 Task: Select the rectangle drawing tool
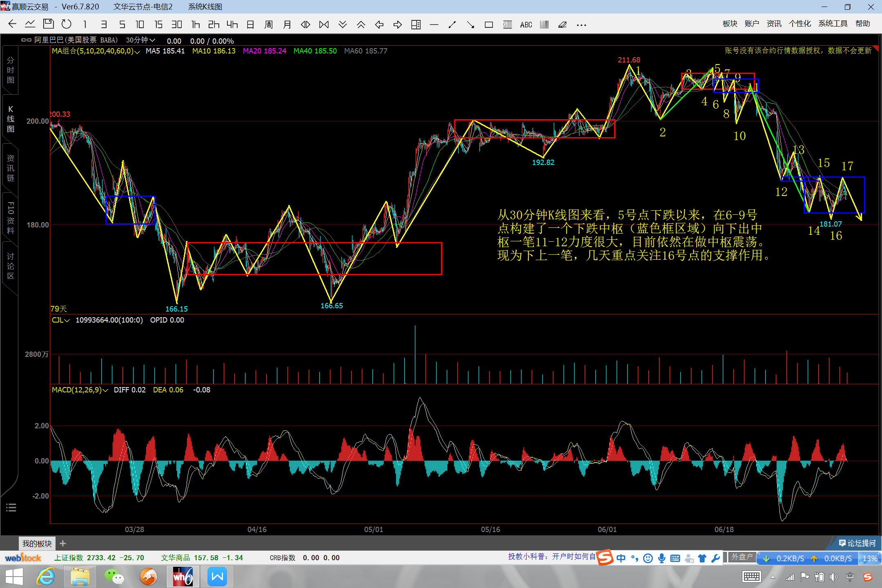488,25
